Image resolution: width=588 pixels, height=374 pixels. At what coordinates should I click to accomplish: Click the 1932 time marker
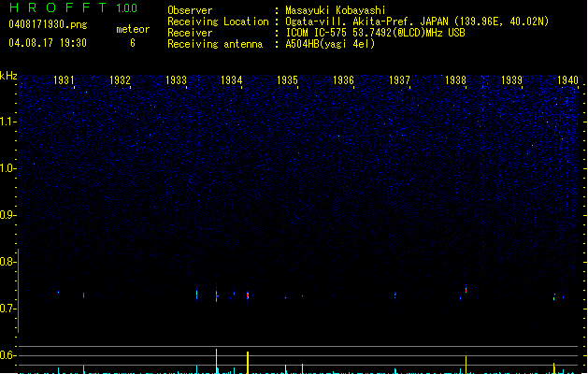point(120,80)
